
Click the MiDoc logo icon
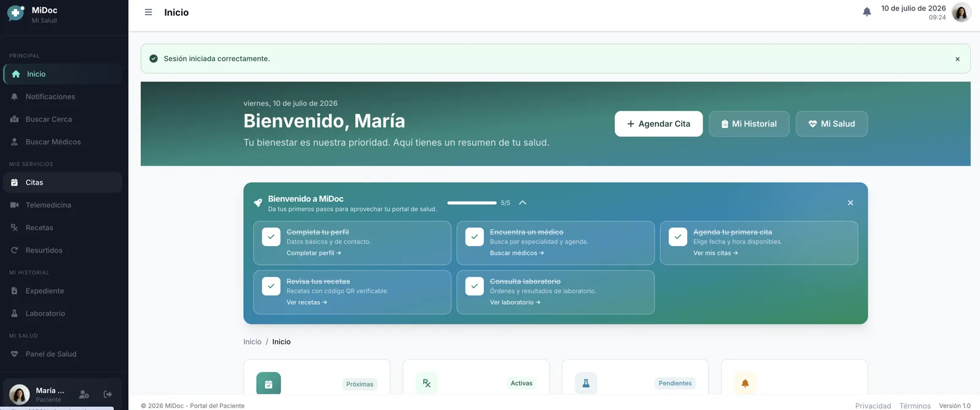[16, 13]
